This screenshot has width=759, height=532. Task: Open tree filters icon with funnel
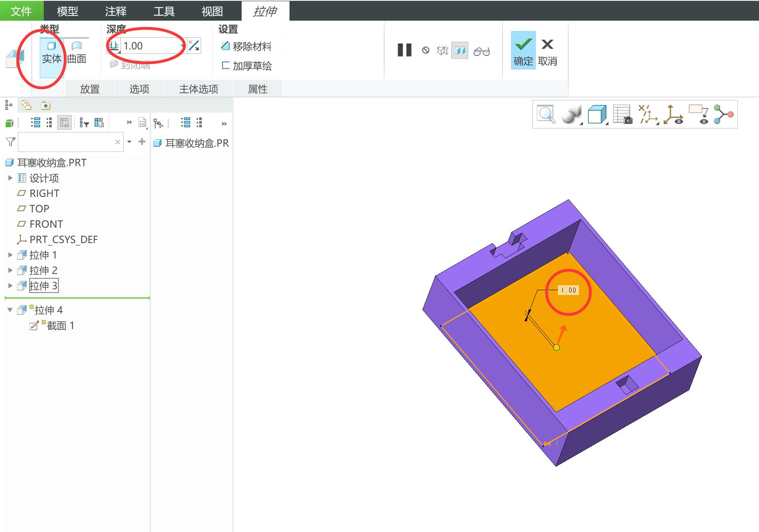click(84, 122)
